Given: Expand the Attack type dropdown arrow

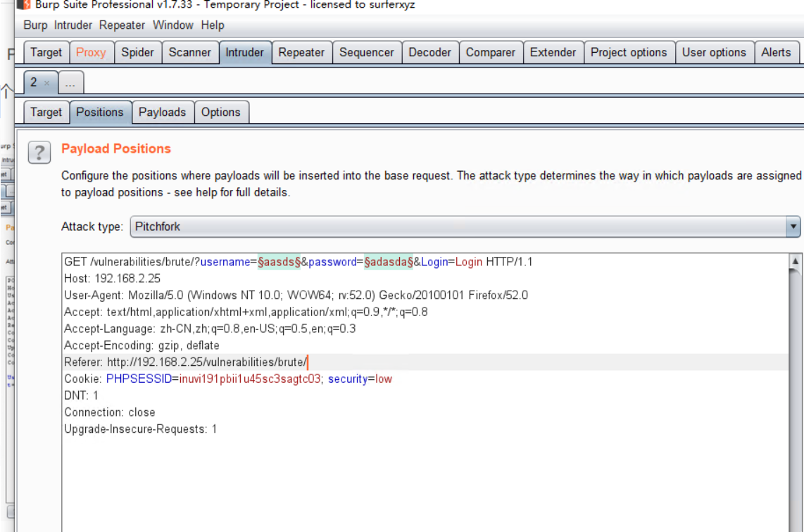Looking at the screenshot, I should [x=793, y=227].
